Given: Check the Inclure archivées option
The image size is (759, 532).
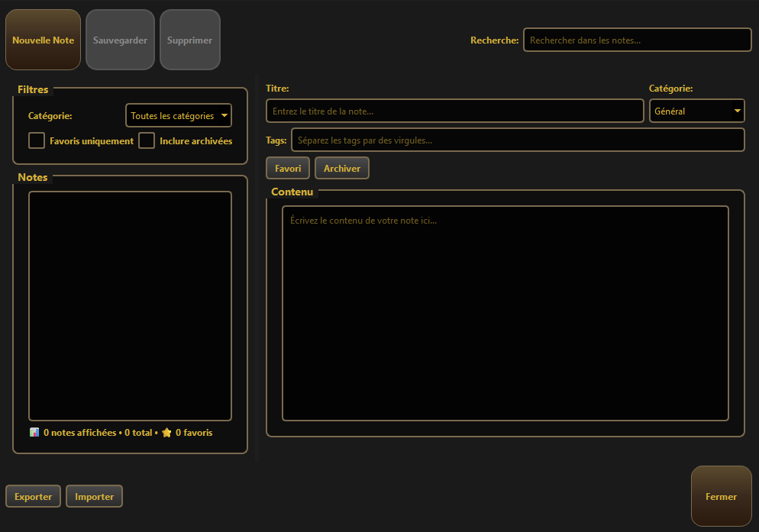Looking at the screenshot, I should point(146,140).
